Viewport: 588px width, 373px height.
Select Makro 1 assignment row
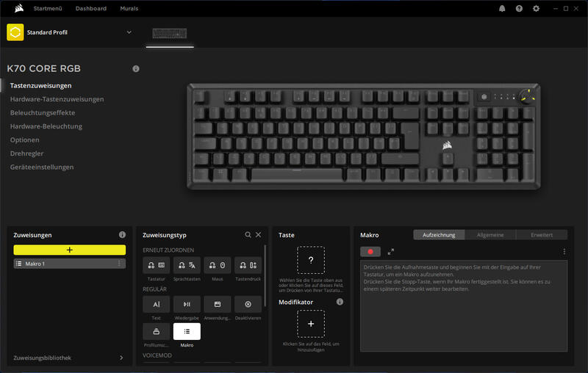click(69, 264)
